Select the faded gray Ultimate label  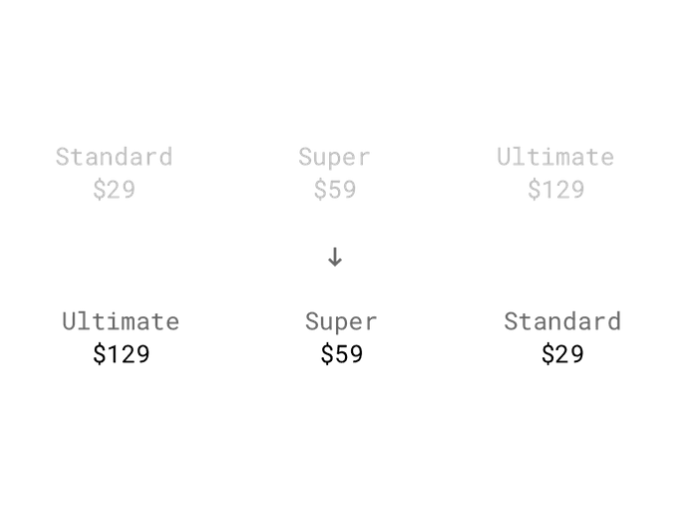pyautogui.click(x=555, y=157)
